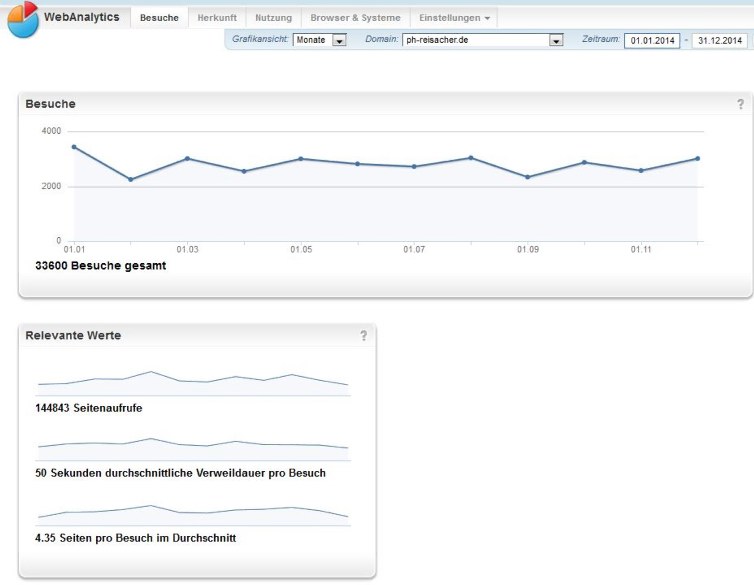
Task: Click the Zeitraum start date field 01.01.2014
Action: click(651, 40)
